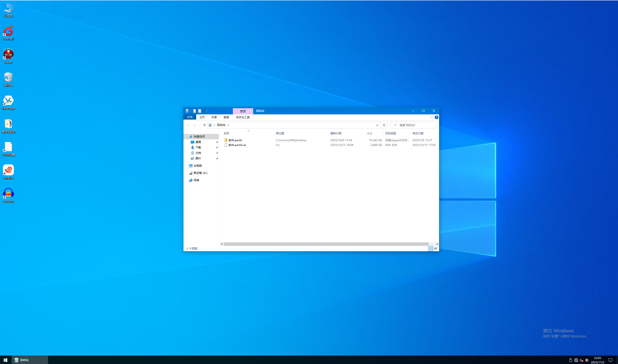Open the 查看 ribbon tab
618x364 pixels.
click(226, 117)
